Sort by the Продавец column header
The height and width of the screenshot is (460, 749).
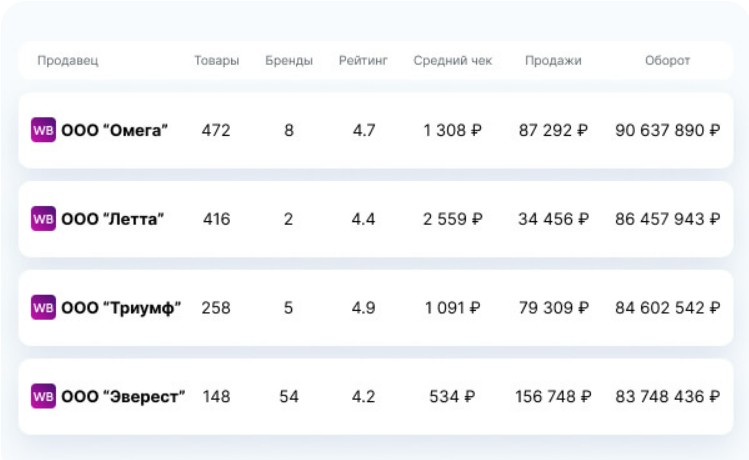coord(68,61)
